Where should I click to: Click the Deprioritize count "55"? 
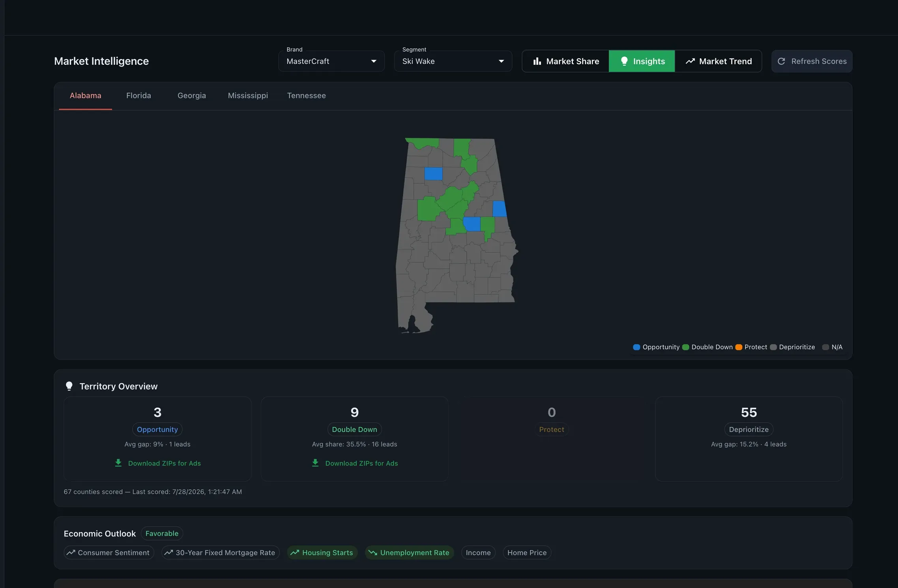pyautogui.click(x=749, y=412)
